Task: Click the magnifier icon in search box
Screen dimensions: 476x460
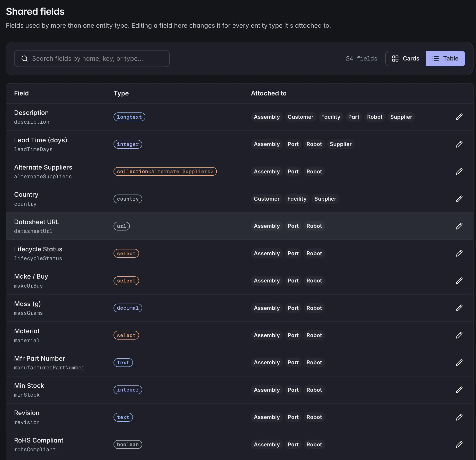Action: coord(25,59)
